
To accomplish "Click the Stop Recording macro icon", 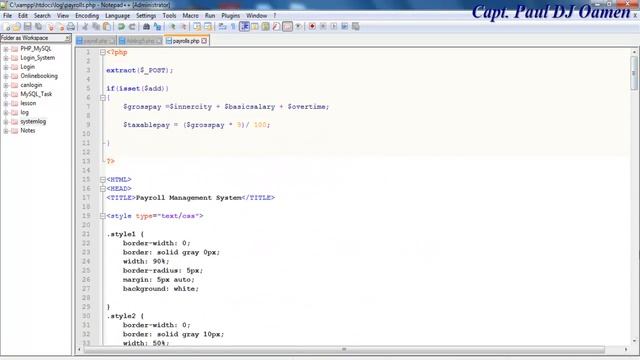I will pyautogui.click(x=323, y=27).
